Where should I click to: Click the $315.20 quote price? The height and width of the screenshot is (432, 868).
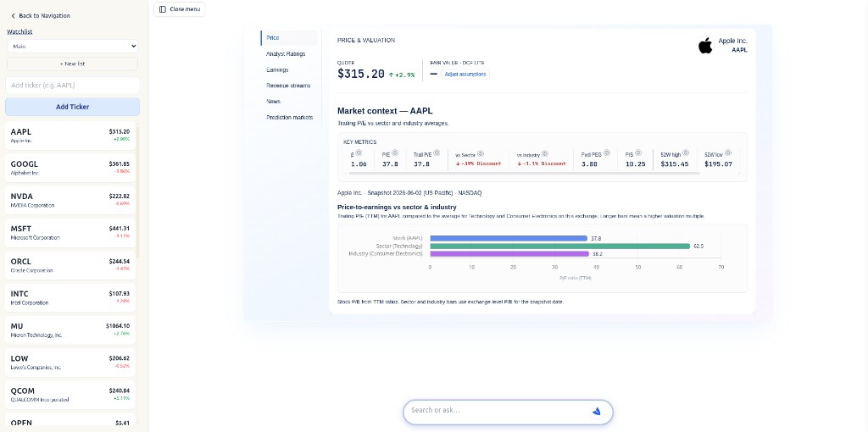[x=361, y=75]
